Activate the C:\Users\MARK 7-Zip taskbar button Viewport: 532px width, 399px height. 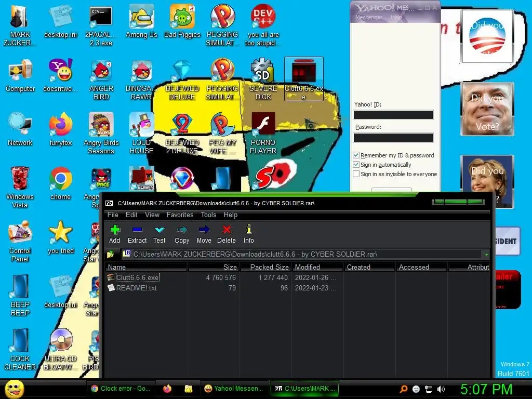tap(304, 389)
